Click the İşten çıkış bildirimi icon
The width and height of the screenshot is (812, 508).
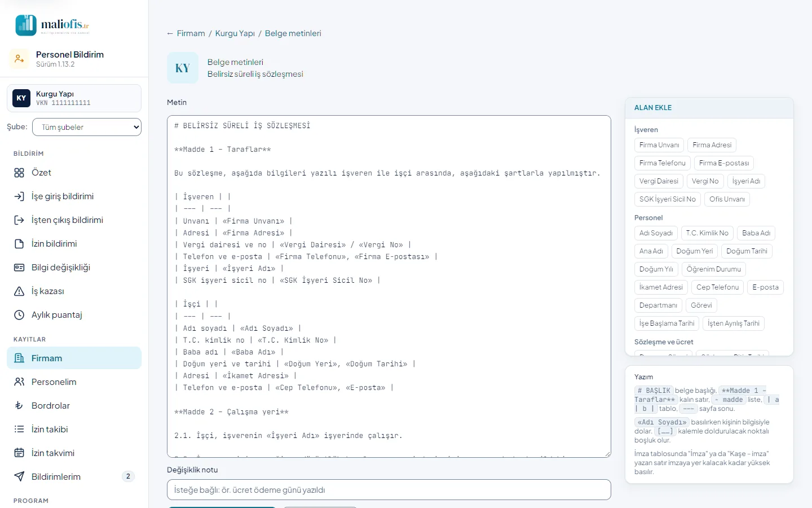coord(19,220)
